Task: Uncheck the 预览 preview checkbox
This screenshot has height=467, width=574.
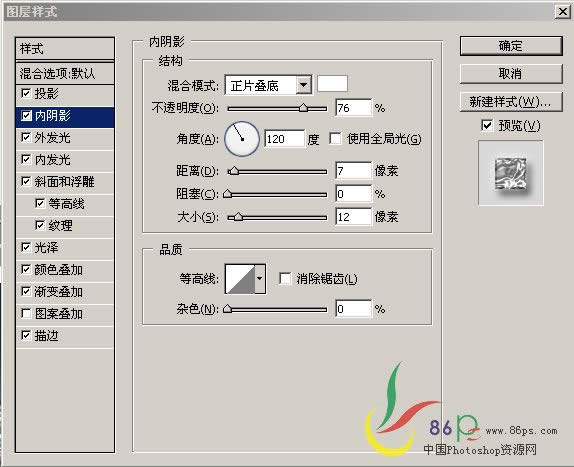Action: 487,125
